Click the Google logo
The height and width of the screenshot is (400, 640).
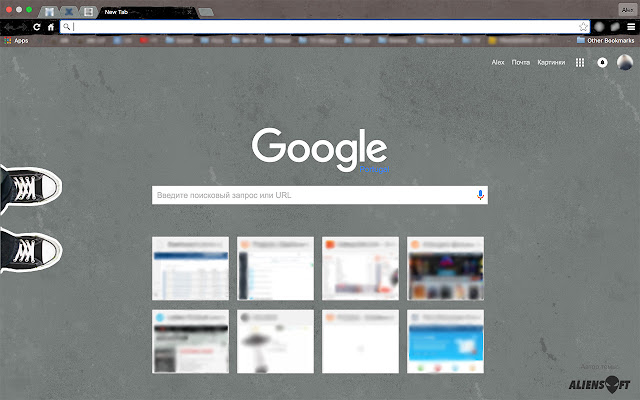point(320,149)
